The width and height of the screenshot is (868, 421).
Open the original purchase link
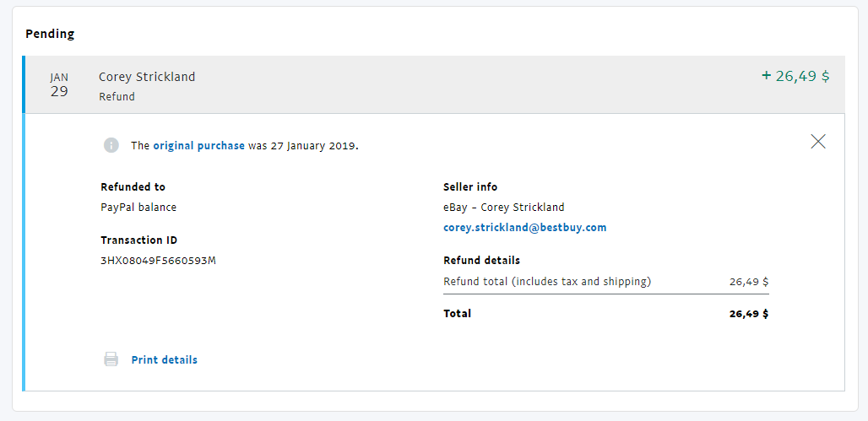tap(198, 145)
